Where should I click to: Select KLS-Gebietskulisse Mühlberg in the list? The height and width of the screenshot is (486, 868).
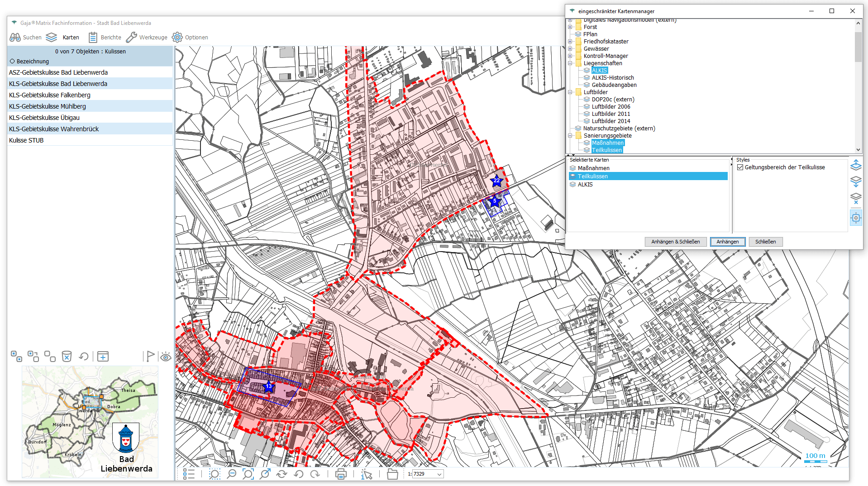[48, 106]
